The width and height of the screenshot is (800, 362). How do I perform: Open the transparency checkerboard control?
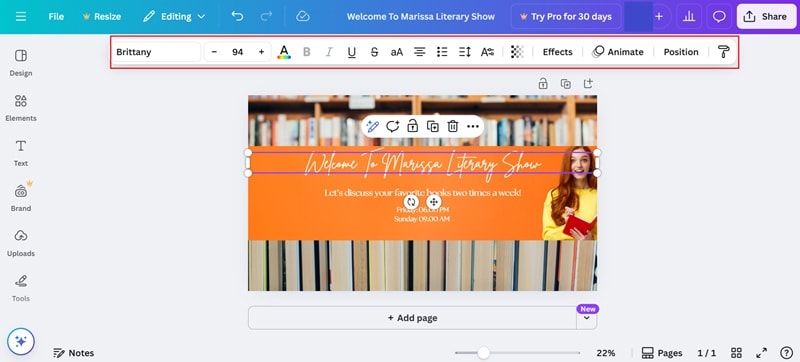(x=517, y=52)
